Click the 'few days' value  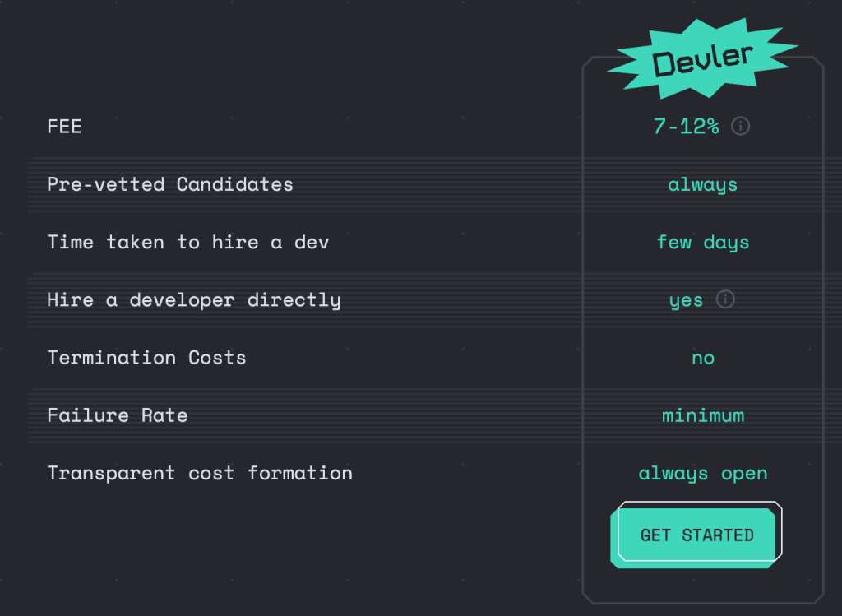pyautogui.click(x=702, y=243)
